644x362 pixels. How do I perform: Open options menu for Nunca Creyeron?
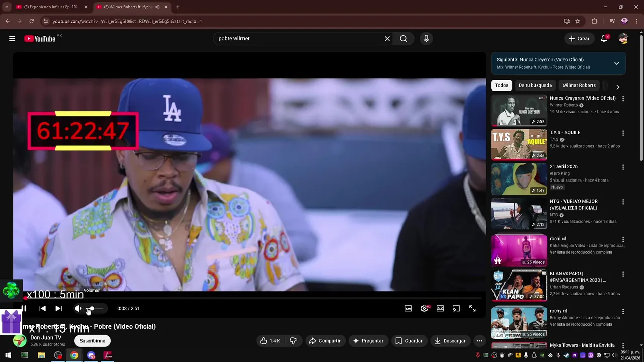click(x=623, y=99)
